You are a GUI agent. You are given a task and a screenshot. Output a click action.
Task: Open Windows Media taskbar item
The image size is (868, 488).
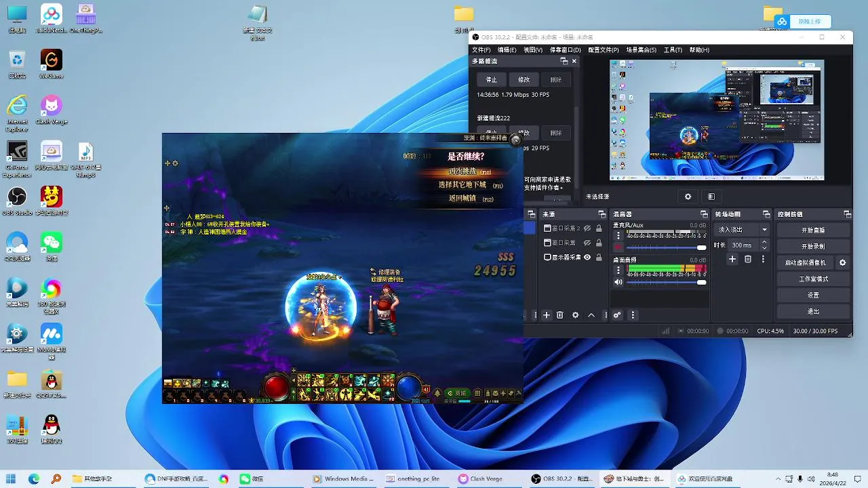coord(344,479)
